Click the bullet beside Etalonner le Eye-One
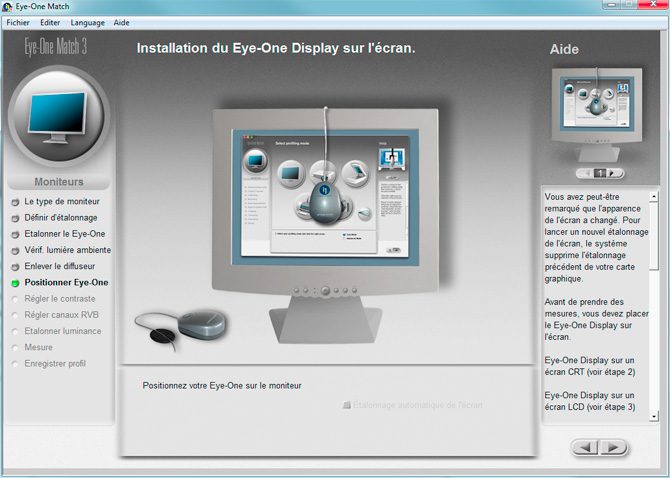 pyautogui.click(x=15, y=234)
